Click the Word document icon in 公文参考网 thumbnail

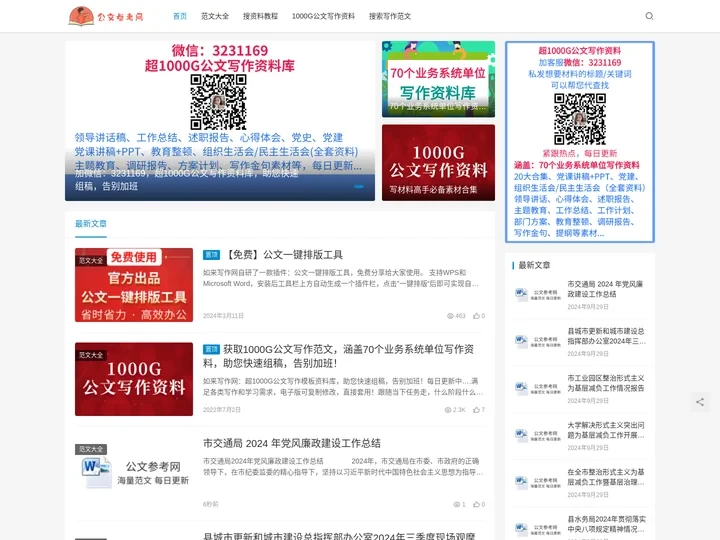point(97,472)
